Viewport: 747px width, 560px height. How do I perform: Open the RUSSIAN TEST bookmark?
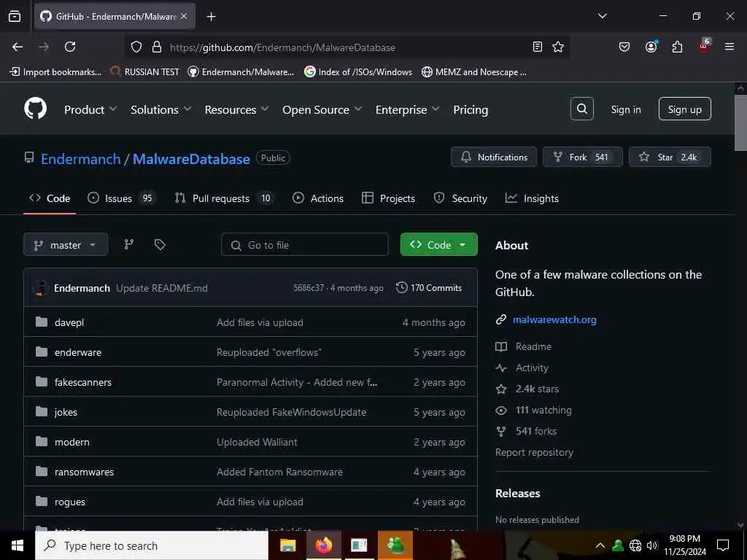pyautogui.click(x=145, y=72)
